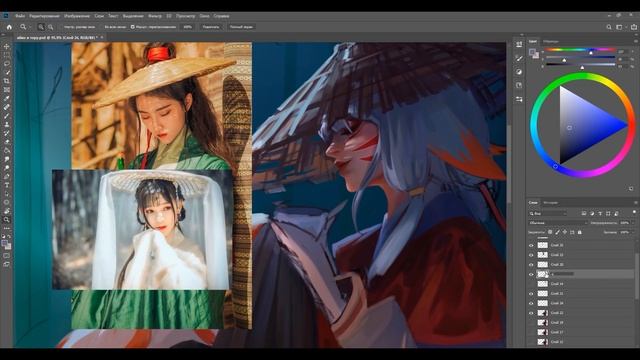This screenshot has width=640, height=360.
Task: Open the blend mode dropdown 'Обычные'
Action: [x=558, y=223]
